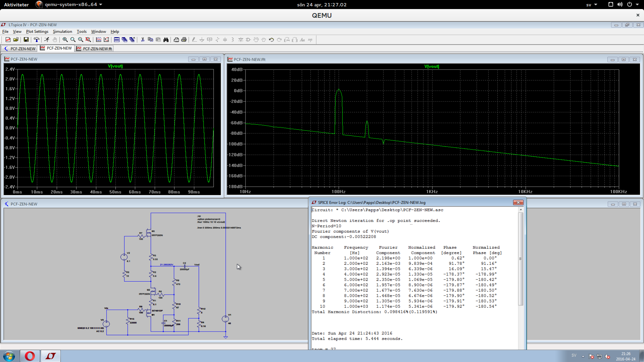
Task: Open the Plot Settings menu
Action: [37, 32]
